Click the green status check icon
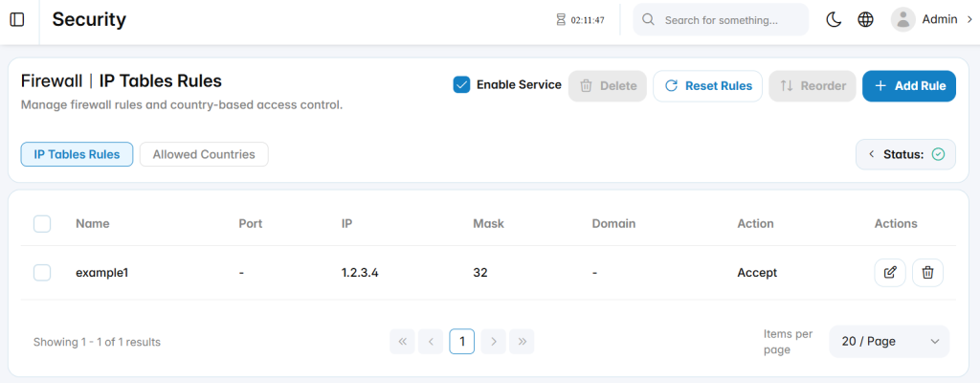The image size is (980, 383). click(x=938, y=154)
